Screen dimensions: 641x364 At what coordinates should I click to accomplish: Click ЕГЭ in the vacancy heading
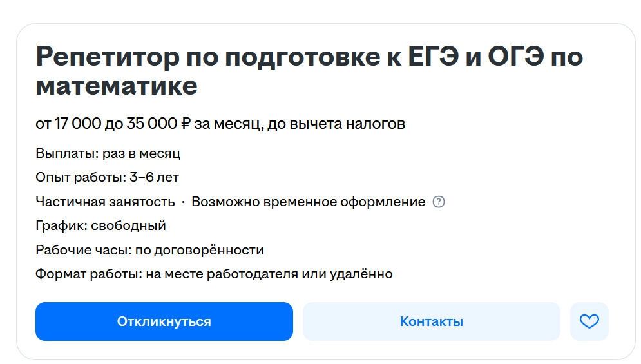(x=434, y=56)
